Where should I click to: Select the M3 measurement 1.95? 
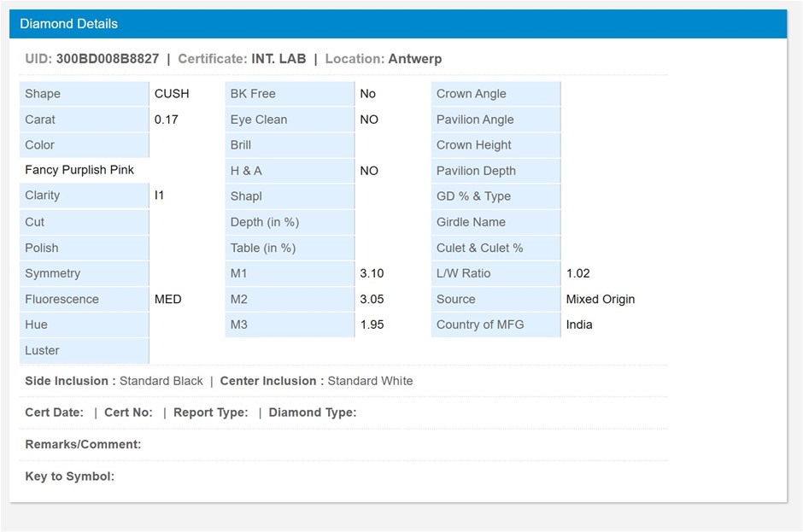click(x=372, y=324)
